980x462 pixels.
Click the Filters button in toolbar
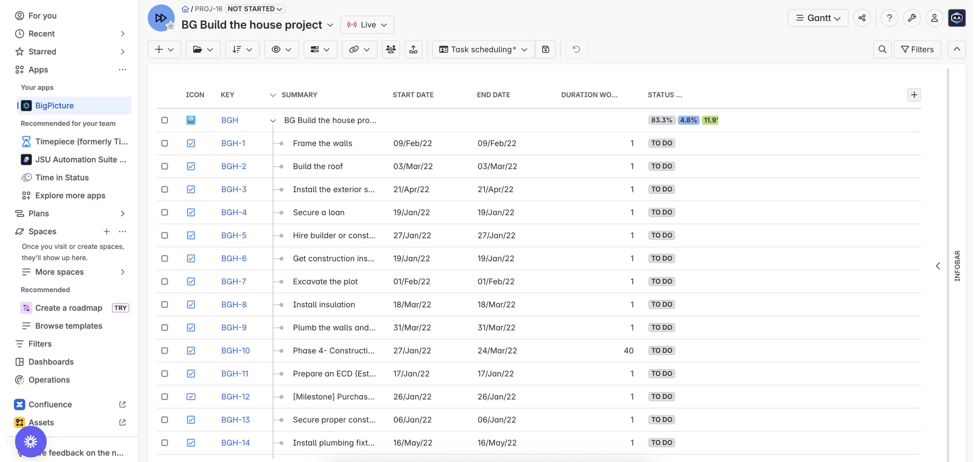pos(917,49)
